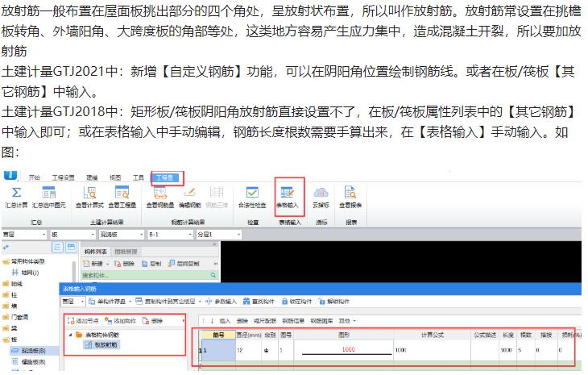Click the 编辑钢筋 pencil icon
Image resolution: width=588 pixels, height=375 pixels.
(189, 193)
